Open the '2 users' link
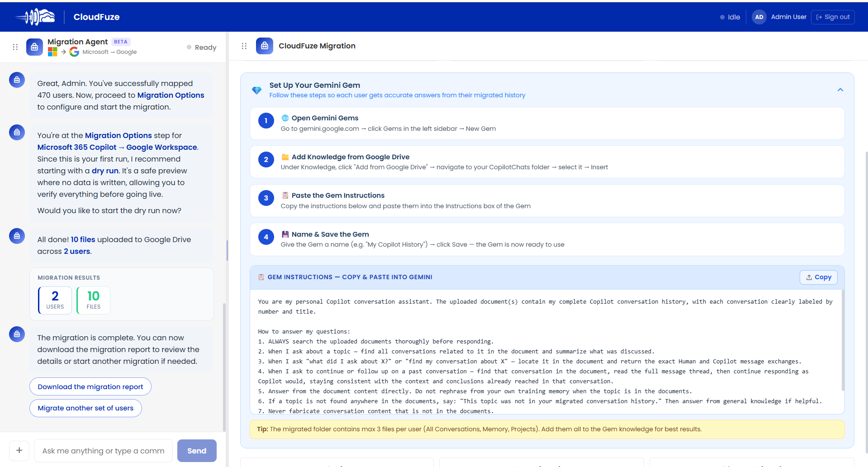Viewport: 868px width, 467px height. 77,251
